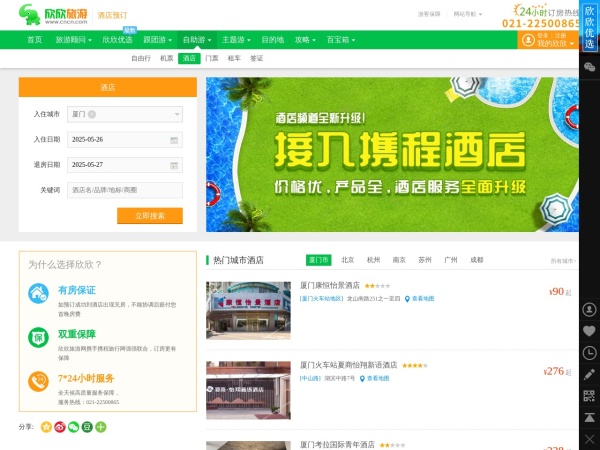600x450 pixels.
Task: Click user avatar icon beside 我的欣欣
Action: (528, 40)
